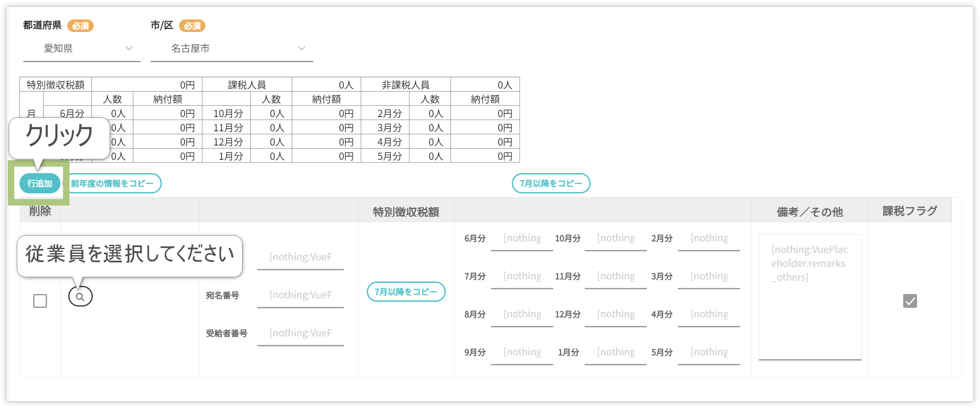The width and height of the screenshot is (980, 408).
Task: Select the 5月分 tax amount field
Action: tap(709, 352)
